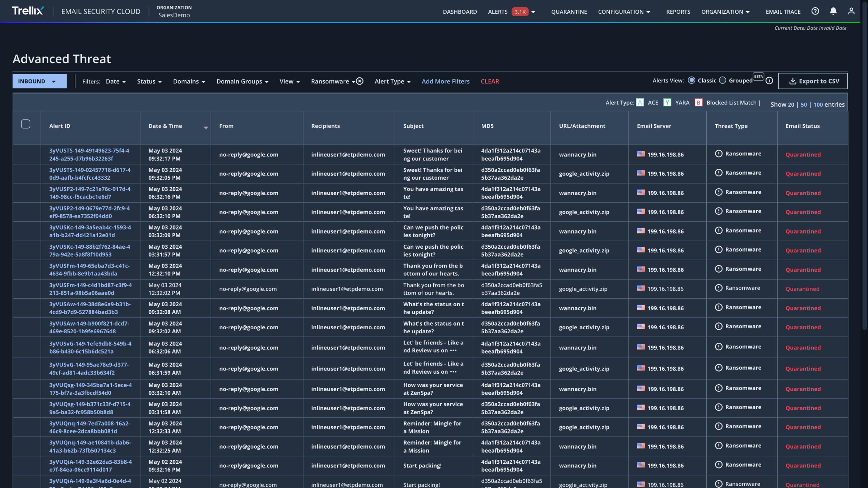868x488 pixels.
Task: Click the YARA alert type legend icon
Action: pyautogui.click(x=667, y=103)
